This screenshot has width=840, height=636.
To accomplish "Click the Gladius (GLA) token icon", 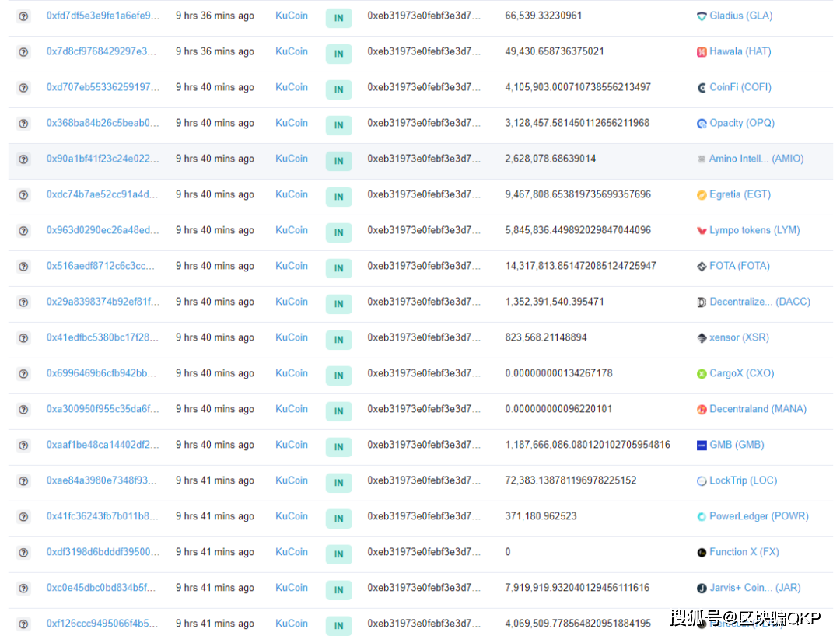I will [702, 16].
